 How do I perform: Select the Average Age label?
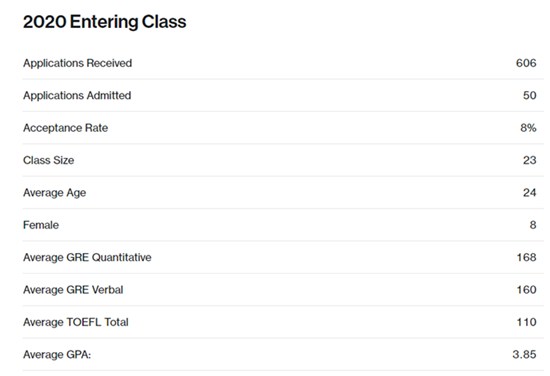54,193
